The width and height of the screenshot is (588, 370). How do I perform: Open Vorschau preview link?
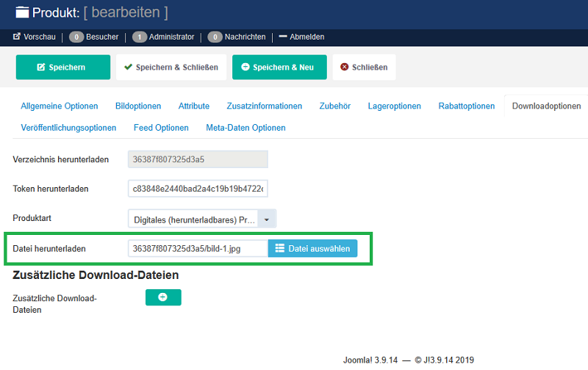point(35,37)
